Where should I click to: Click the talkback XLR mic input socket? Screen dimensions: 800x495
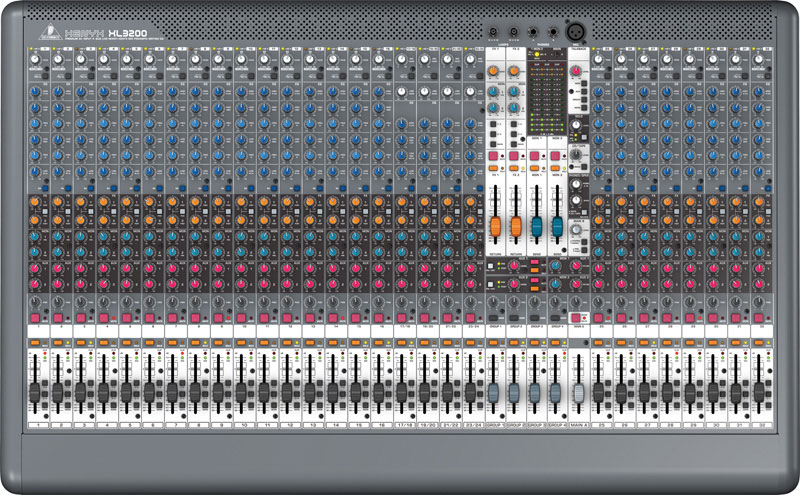point(577,31)
